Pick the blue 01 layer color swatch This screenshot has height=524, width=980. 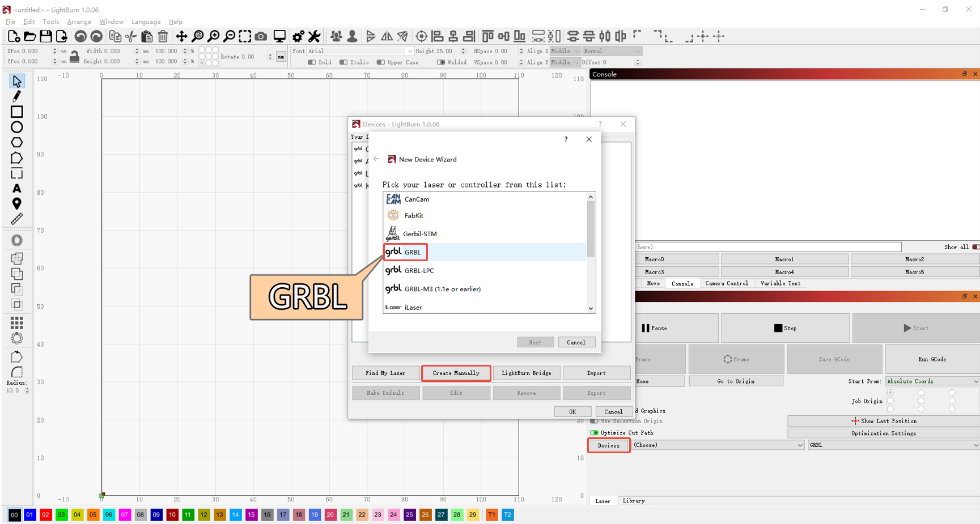point(30,515)
